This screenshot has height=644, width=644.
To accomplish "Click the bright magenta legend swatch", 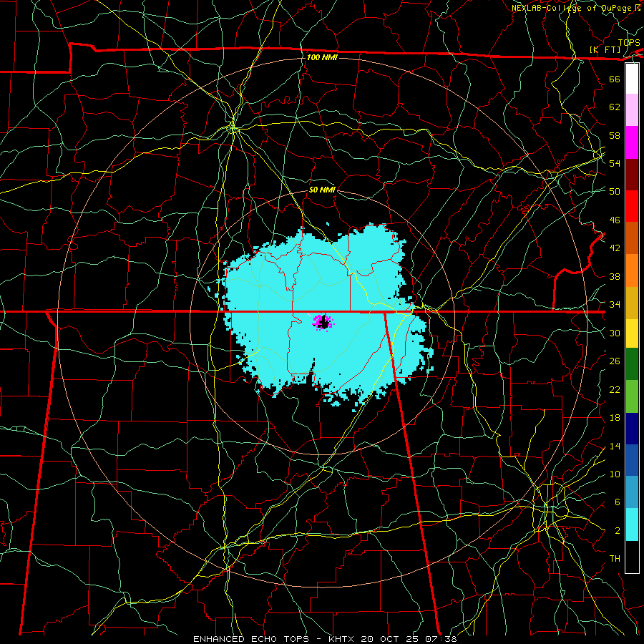I will [632, 142].
